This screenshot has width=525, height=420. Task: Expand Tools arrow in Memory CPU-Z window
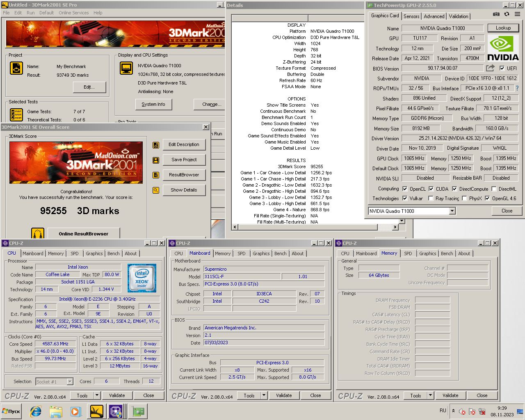(431, 395)
